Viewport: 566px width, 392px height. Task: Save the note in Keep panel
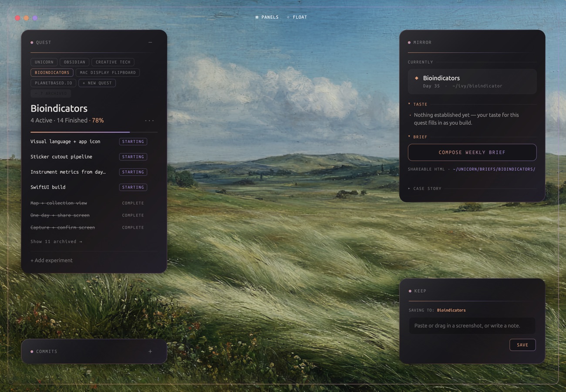[522, 345]
